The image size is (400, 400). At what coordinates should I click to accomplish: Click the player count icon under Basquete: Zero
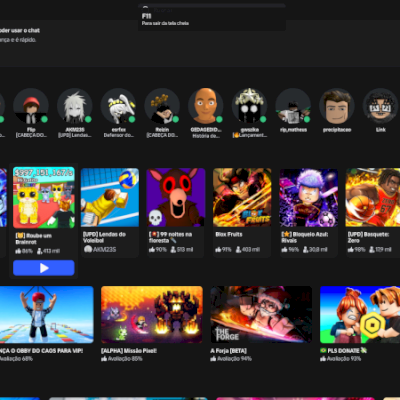pos(372,249)
